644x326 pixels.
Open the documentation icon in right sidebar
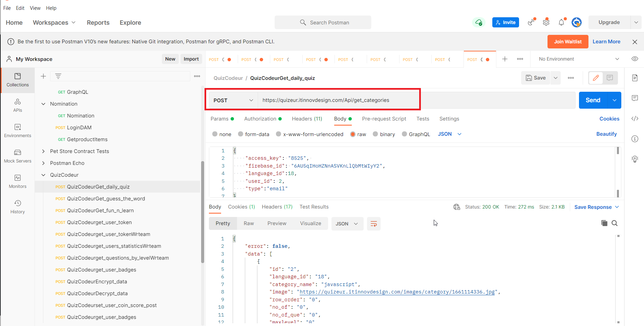point(635,78)
